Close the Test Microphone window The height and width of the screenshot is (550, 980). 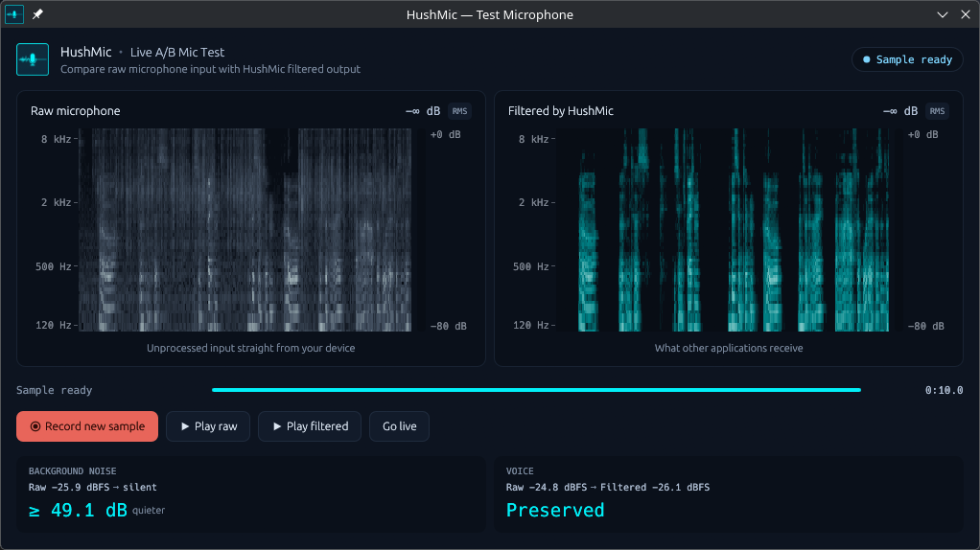(x=966, y=14)
